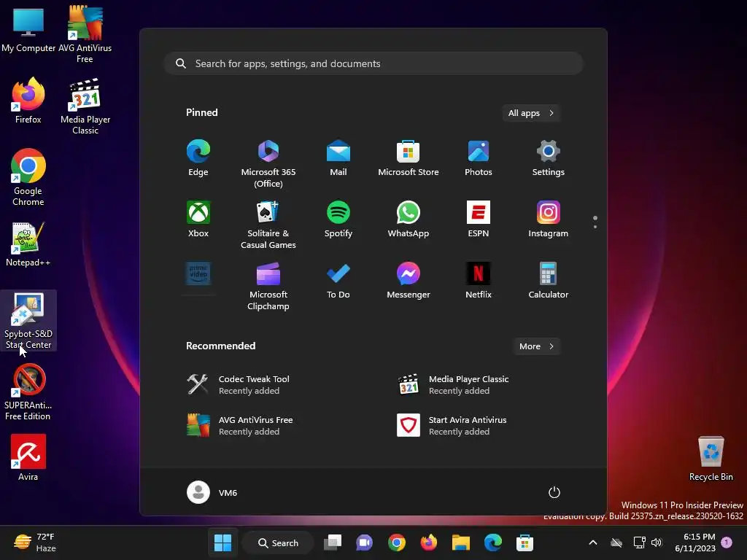Screen dimensions: 747x560
Task: Select Spybot-S&D Start Center desktop icon
Action: coord(28,320)
